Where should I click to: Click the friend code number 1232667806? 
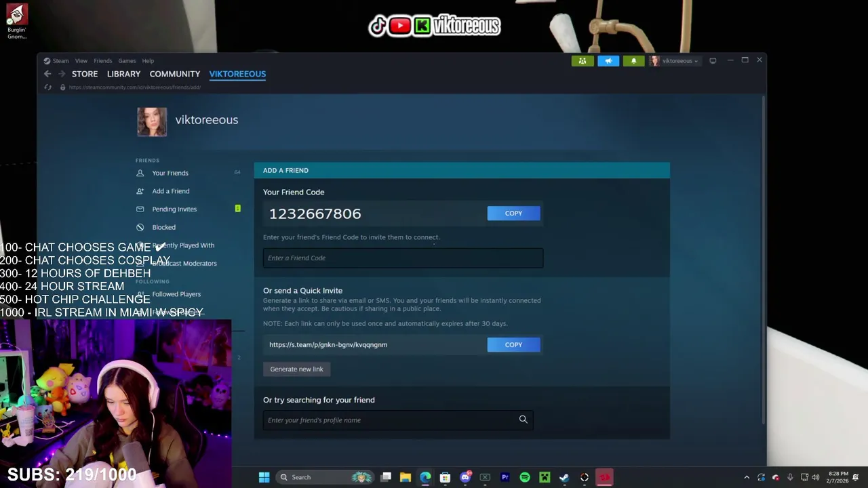(315, 214)
